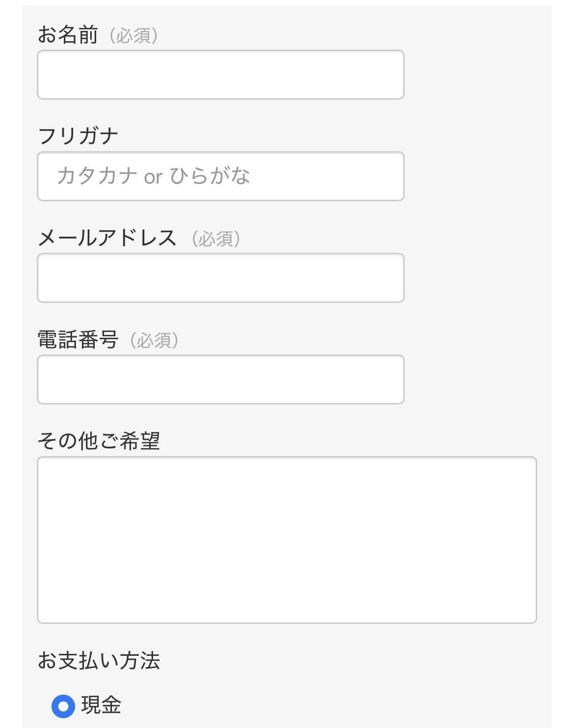Click the 電話番号 field label
The image size is (574, 728).
[x=78, y=340]
